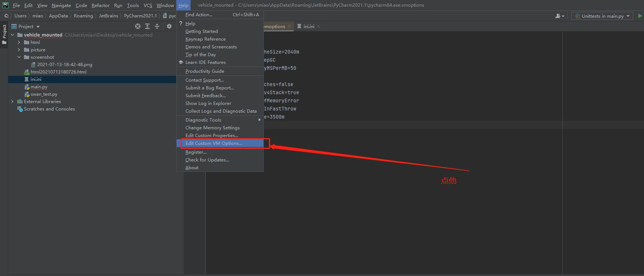The width and height of the screenshot is (644, 276).
Task: Open the VCS menu
Action: tap(148, 6)
